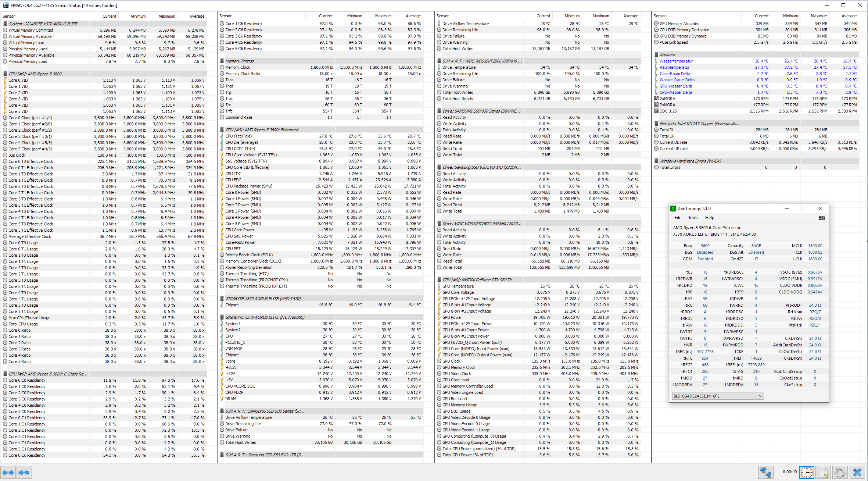Close sensors with the blue X icon
The width and height of the screenshot is (868, 481).
857,473
